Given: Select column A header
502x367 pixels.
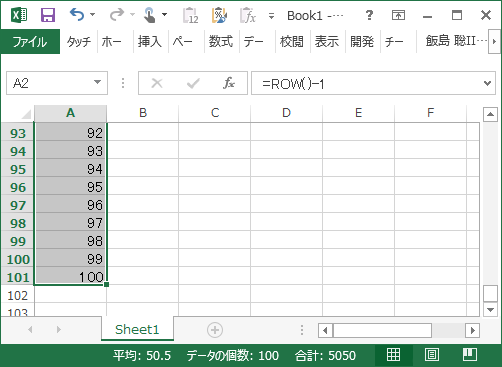Looking at the screenshot, I should 70,113.
